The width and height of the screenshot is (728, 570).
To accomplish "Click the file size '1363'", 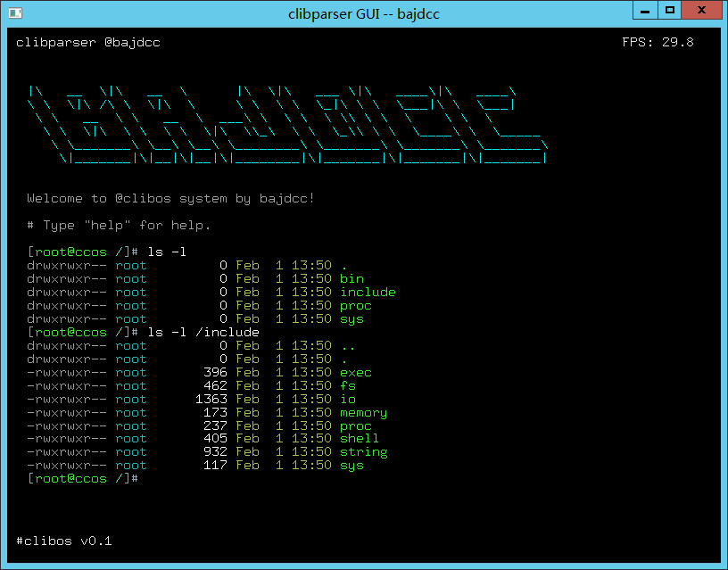I will (211, 400).
